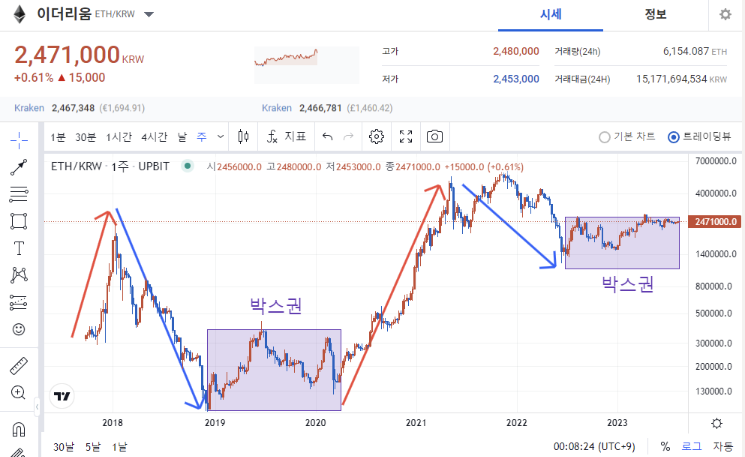Set chart interval to 30분

tap(86, 137)
